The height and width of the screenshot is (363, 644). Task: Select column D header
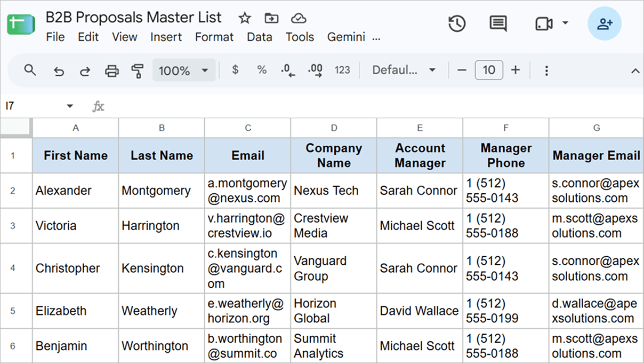pos(334,128)
